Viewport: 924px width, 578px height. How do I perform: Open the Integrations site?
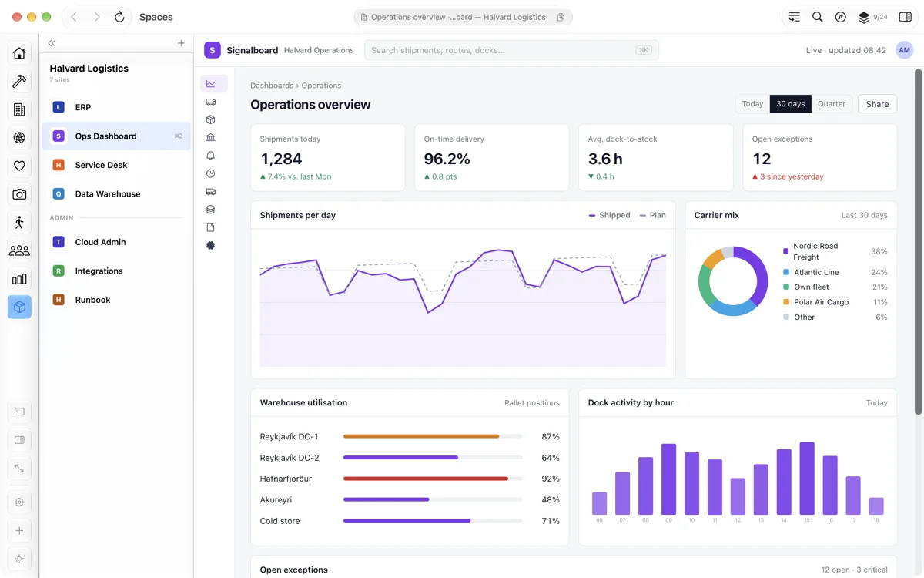coord(116,271)
